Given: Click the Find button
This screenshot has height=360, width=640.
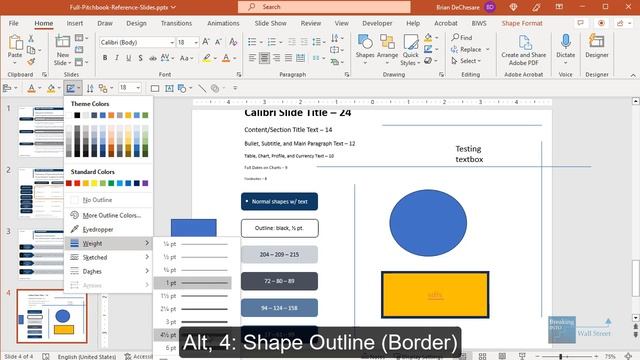Looking at the screenshot, I should [462, 38].
